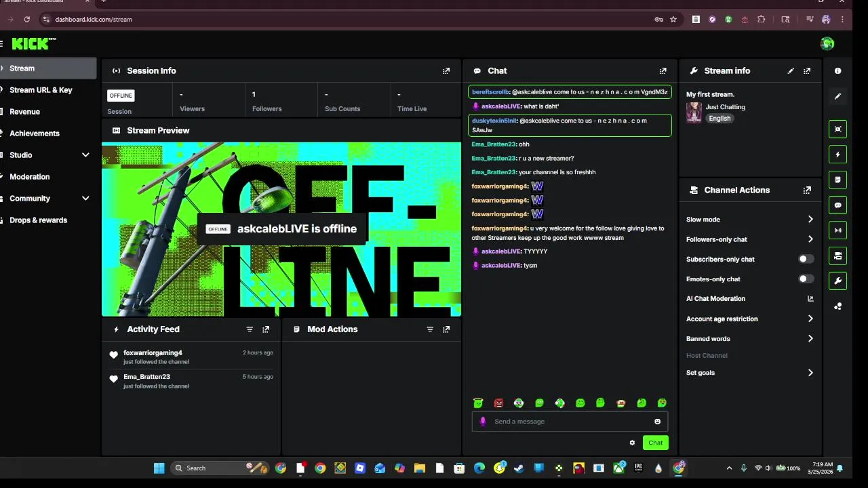The image size is (868, 488).
Task: Click the browser address bar
Action: [346, 20]
